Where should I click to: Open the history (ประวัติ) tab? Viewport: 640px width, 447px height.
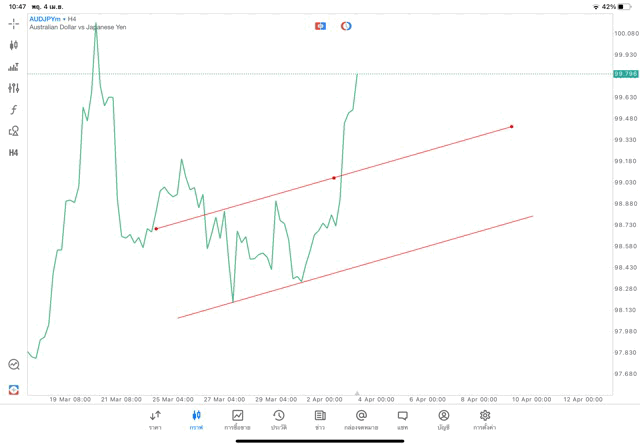pos(279,419)
